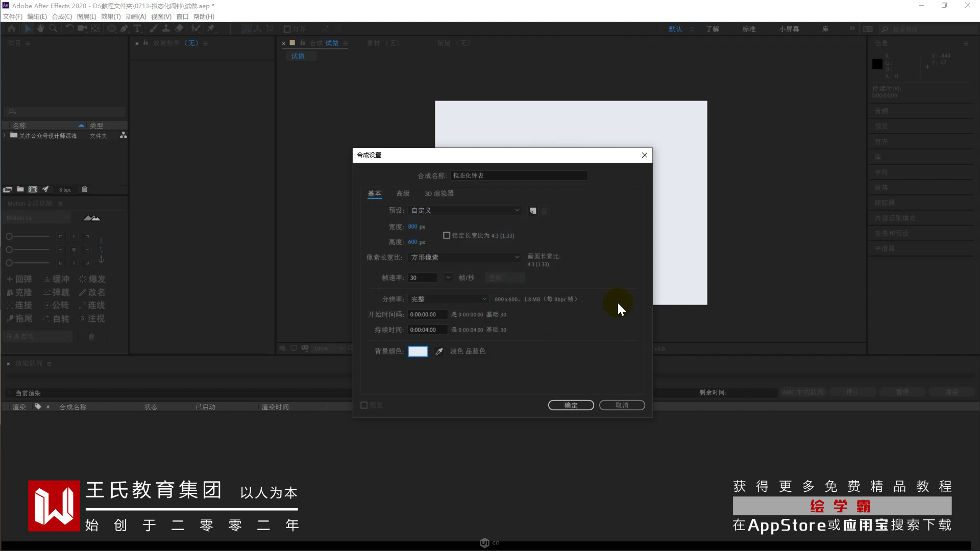The height and width of the screenshot is (551, 980).
Task: Select the Puppet Pin tool
Action: tap(211, 29)
